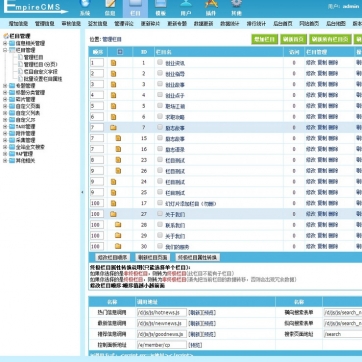Expand the 自定义页面 tree node

5,106
